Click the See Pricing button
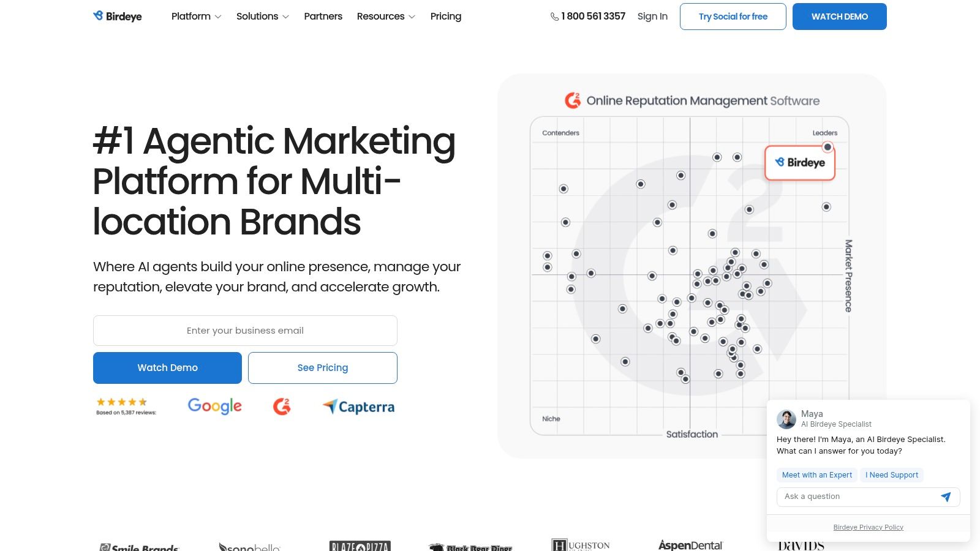This screenshot has height=551, width=980. pyautogui.click(x=322, y=368)
